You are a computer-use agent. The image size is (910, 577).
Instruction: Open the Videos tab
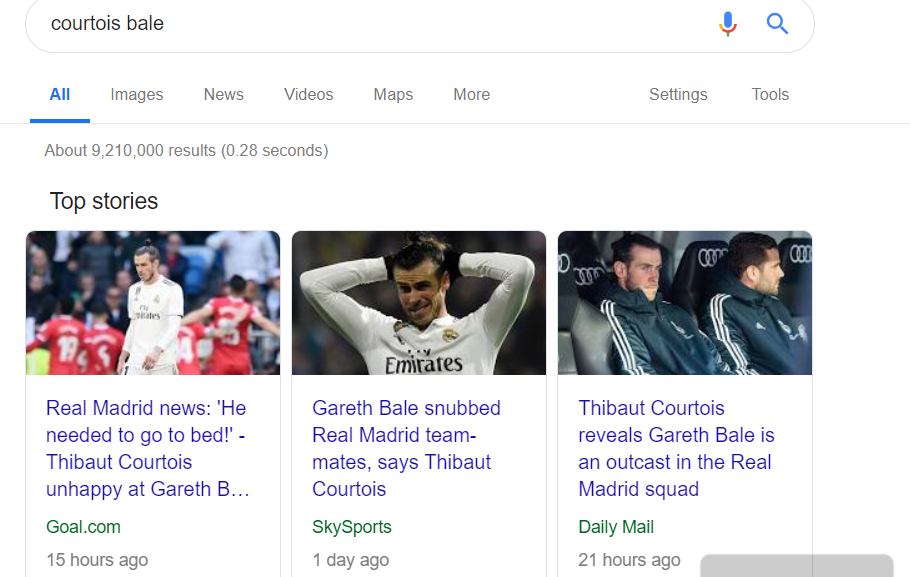click(x=308, y=95)
